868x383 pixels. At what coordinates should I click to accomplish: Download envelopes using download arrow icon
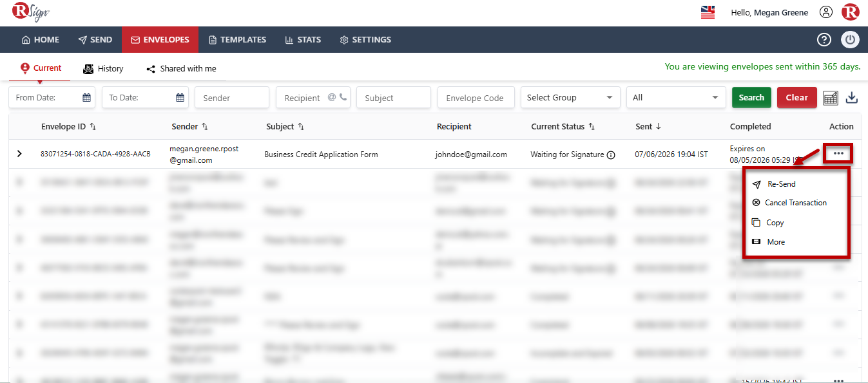pyautogui.click(x=851, y=98)
